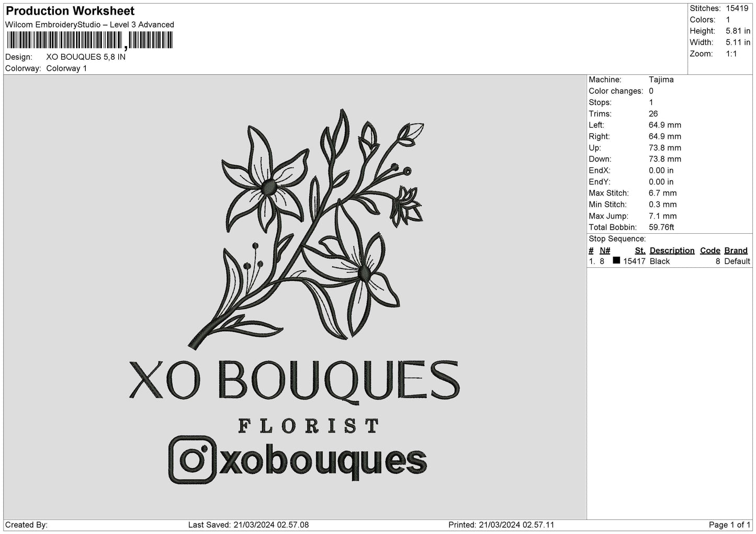Click the Production Worksheet title
The width and height of the screenshot is (756, 534).
[70, 11]
